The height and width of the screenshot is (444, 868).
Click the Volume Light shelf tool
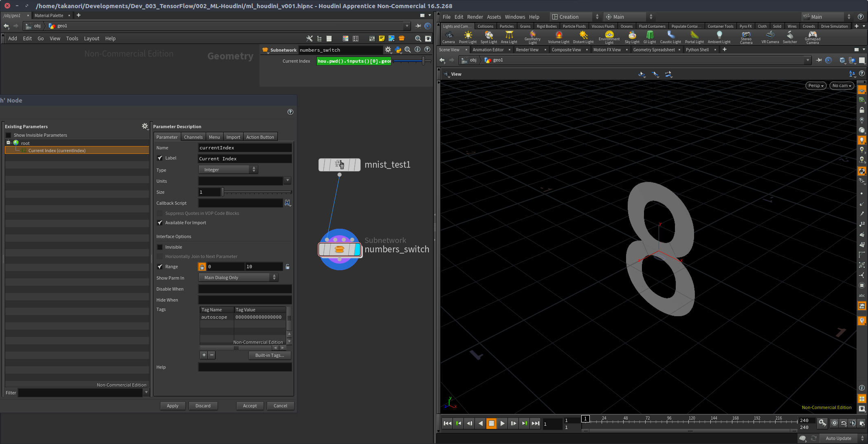[x=558, y=37]
